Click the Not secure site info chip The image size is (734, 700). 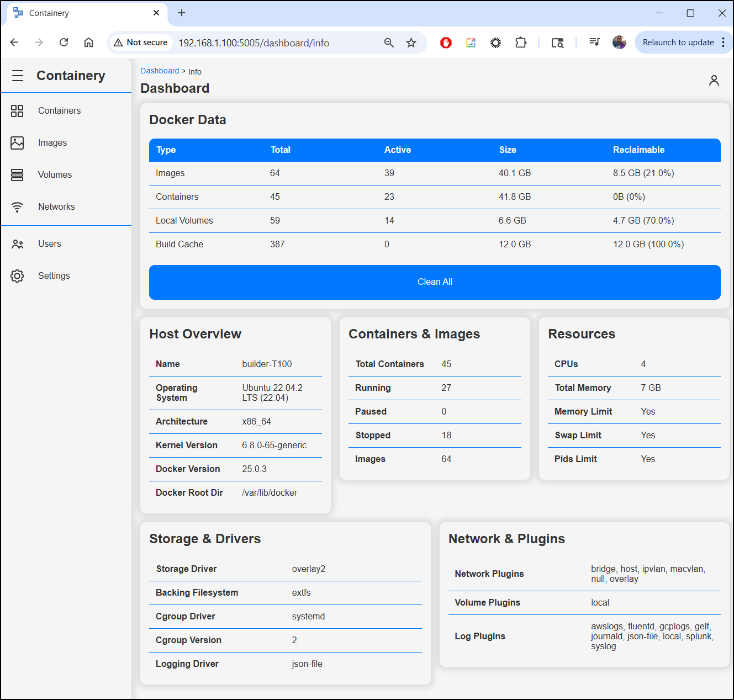[141, 43]
